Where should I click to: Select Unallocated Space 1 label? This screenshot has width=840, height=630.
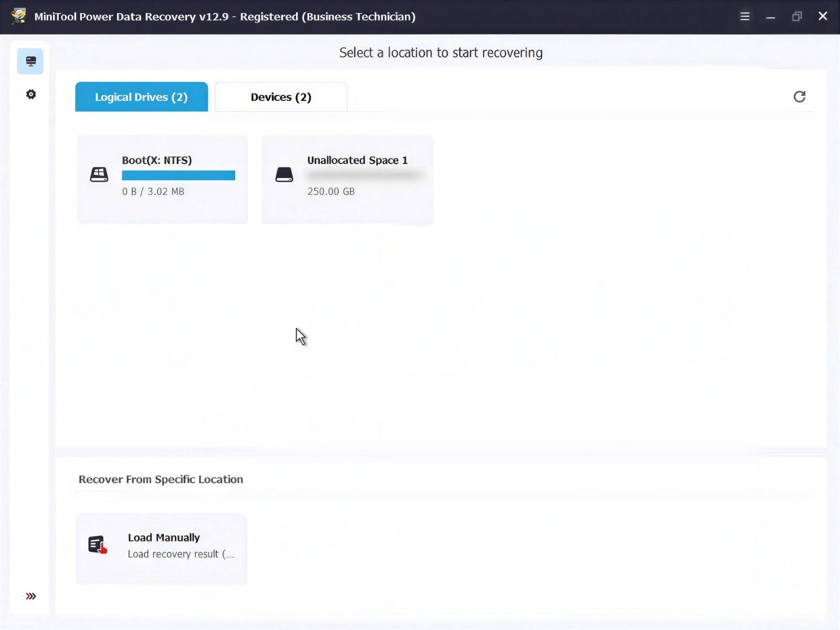coord(358,160)
